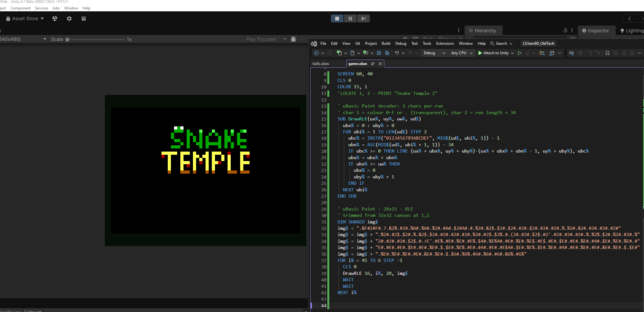Viewport: 644px width, 312px height.
Task: Switch to the Inspector tab
Action: pyautogui.click(x=596, y=31)
